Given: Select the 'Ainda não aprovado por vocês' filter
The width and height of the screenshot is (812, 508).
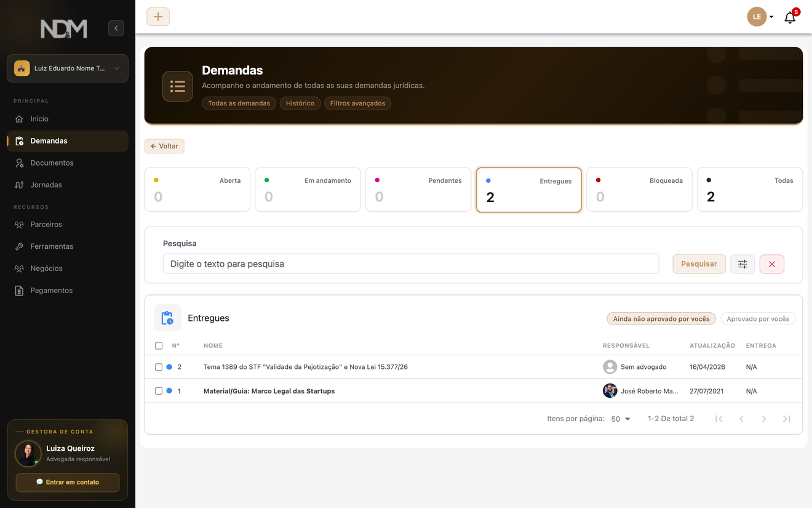Looking at the screenshot, I should click(661, 319).
